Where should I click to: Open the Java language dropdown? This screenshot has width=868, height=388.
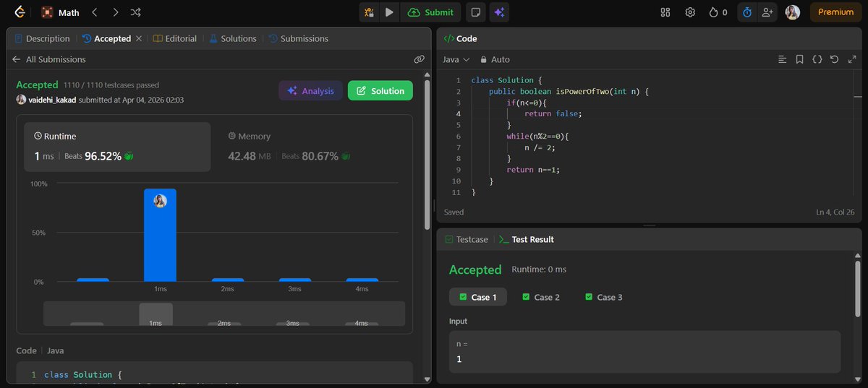456,59
